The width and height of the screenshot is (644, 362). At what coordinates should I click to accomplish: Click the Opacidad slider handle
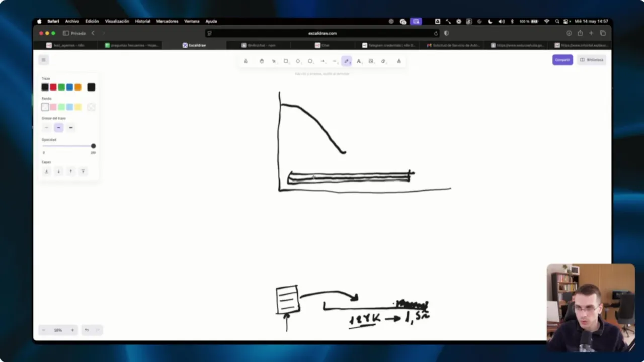[93, 146]
